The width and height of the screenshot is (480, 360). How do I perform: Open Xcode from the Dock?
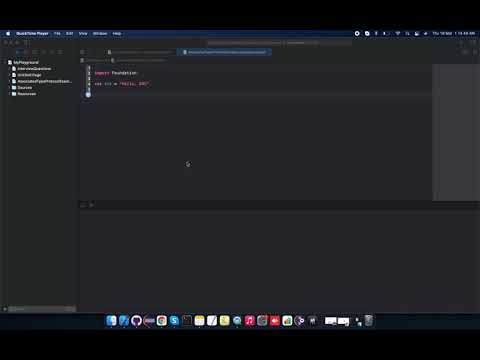coord(124,321)
